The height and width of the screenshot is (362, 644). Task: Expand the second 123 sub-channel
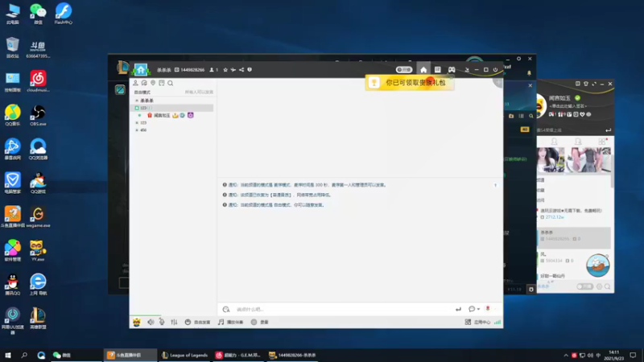point(137,123)
